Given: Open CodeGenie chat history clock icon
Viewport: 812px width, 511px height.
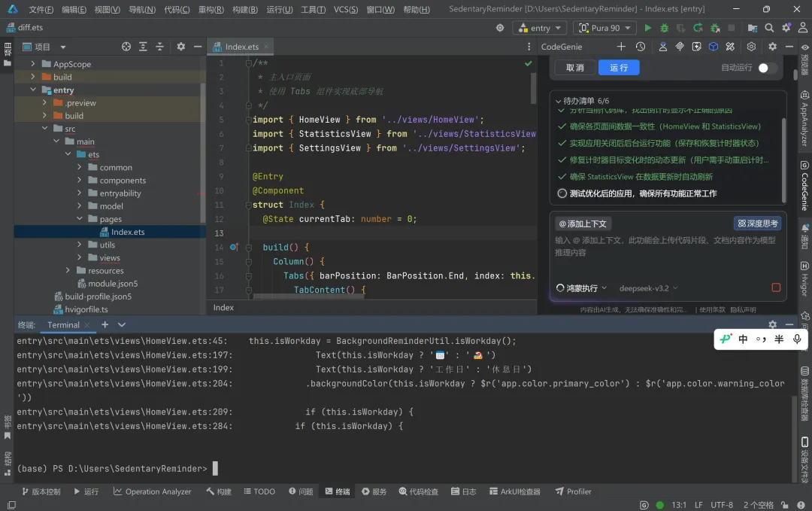Looking at the screenshot, I should coord(641,47).
